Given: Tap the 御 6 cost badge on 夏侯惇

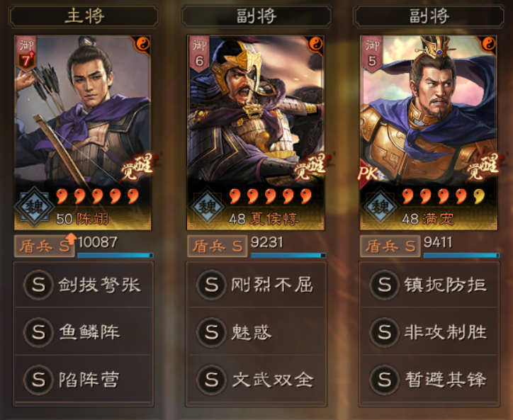Looking at the screenshot, I should pyautogui.click(x=199, y=54).
